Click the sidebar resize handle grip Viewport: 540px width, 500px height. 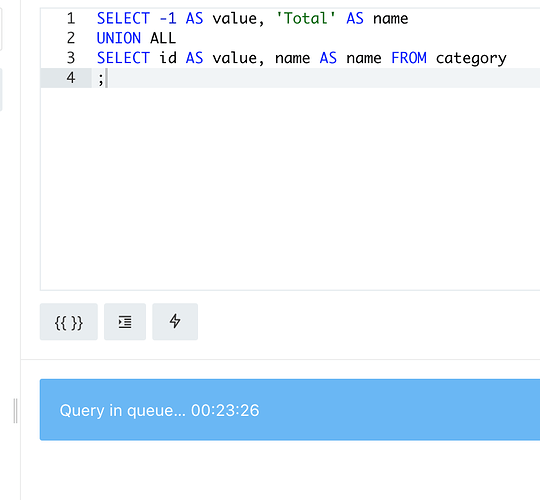pyautogui.click(x=15, y=410)
